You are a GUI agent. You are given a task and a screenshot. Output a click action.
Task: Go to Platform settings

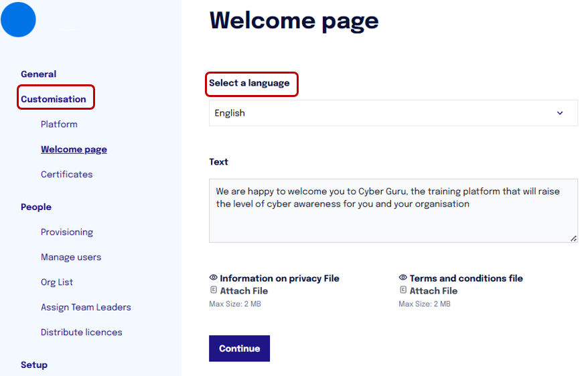59,124
